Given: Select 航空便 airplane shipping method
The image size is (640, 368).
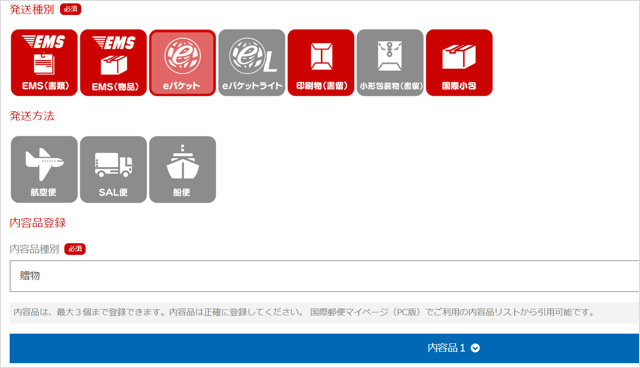Looking at the screenshot, I should coord(44,169).
